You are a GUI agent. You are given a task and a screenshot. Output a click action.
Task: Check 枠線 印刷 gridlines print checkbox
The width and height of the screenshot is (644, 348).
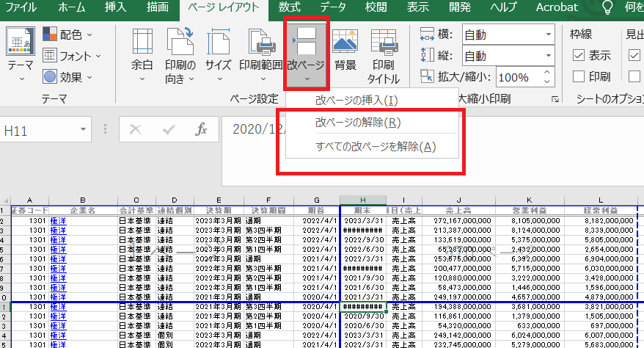point(578,76)
